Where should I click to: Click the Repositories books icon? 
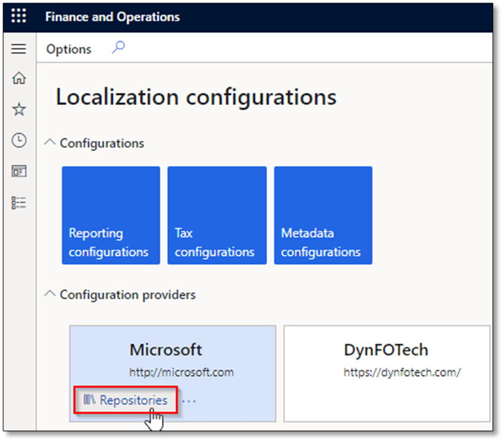point(90,400)
